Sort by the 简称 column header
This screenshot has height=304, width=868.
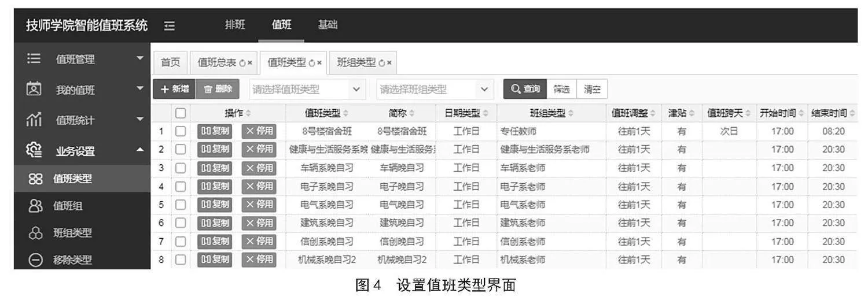[x=402, y=113]
